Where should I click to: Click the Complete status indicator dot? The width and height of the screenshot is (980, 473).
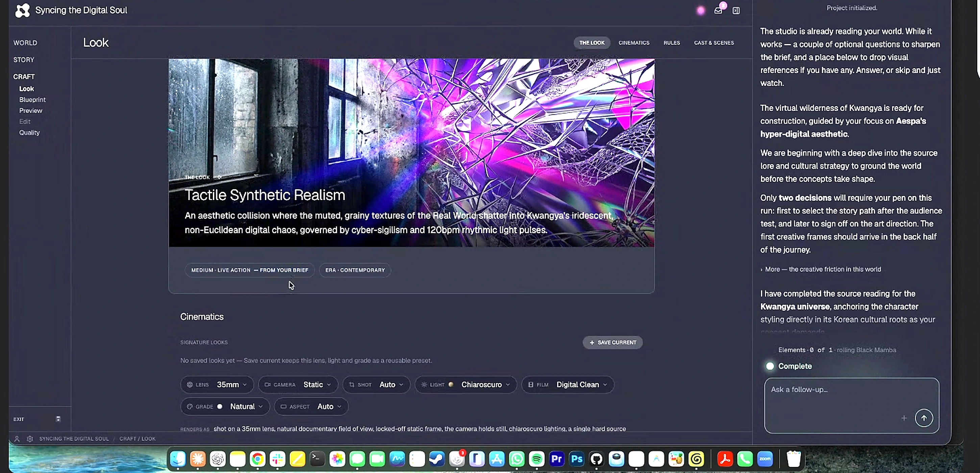pos(769,366)
